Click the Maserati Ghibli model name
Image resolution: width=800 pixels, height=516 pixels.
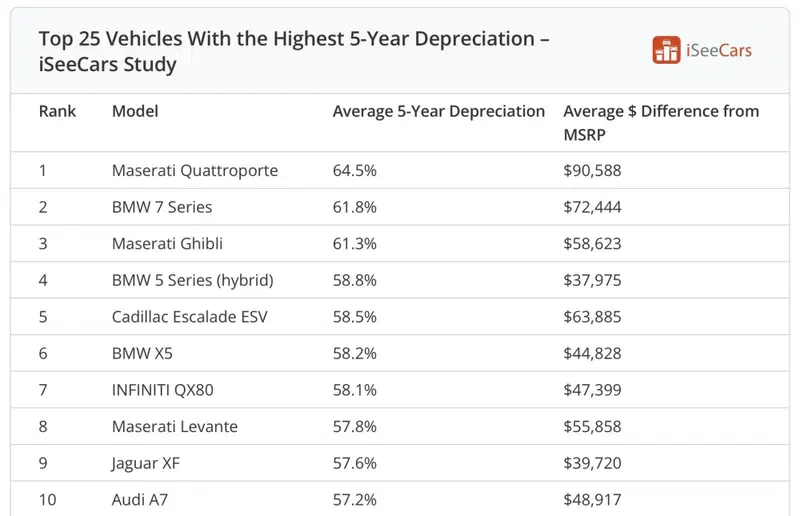pos(167,243)
